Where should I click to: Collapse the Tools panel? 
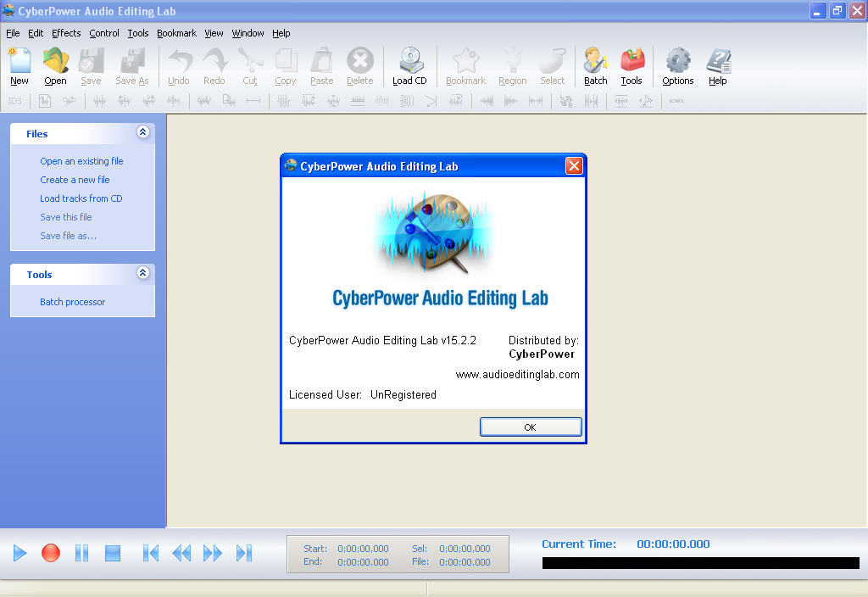click(x=142, y=273)
